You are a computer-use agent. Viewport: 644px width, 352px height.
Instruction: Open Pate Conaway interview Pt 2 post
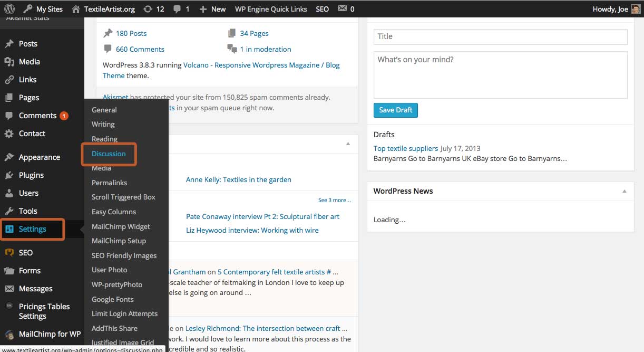(262, 216)
